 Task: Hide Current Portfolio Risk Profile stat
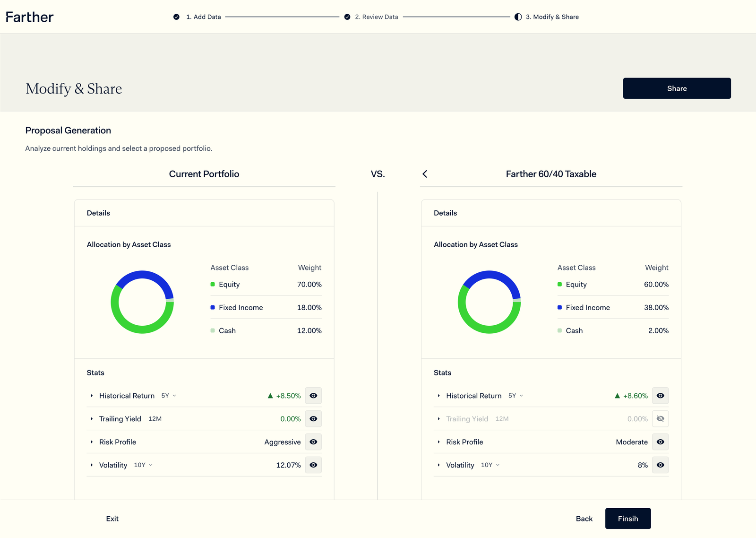(313, 442)
